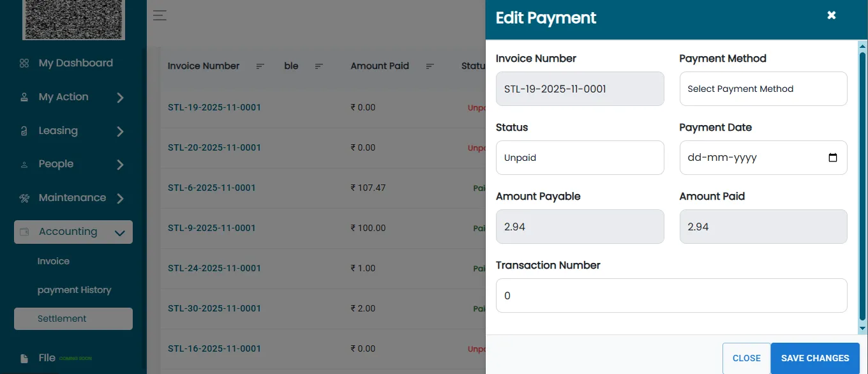
Task: Click the Accounting wallet icon
Action: coord(24,232)
